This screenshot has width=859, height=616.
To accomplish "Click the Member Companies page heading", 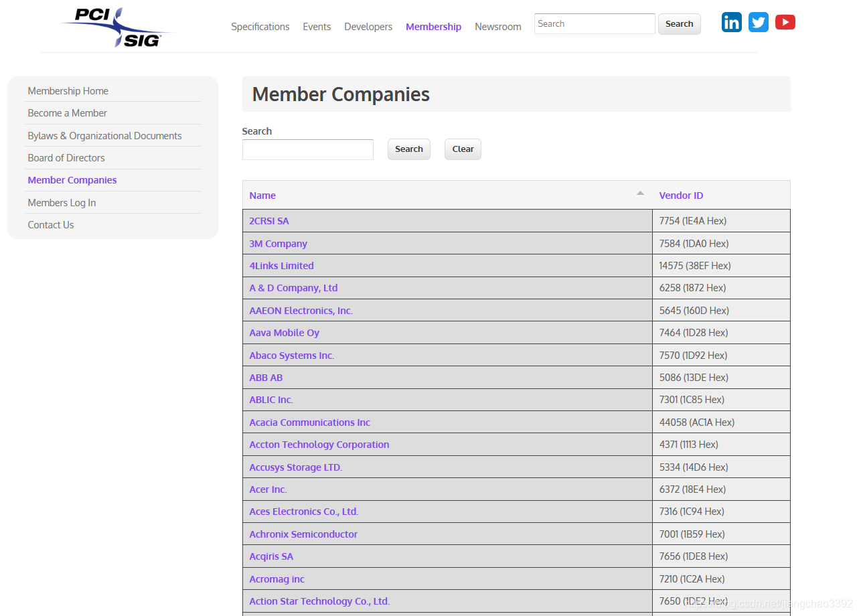I will click(x=341, y=94).
